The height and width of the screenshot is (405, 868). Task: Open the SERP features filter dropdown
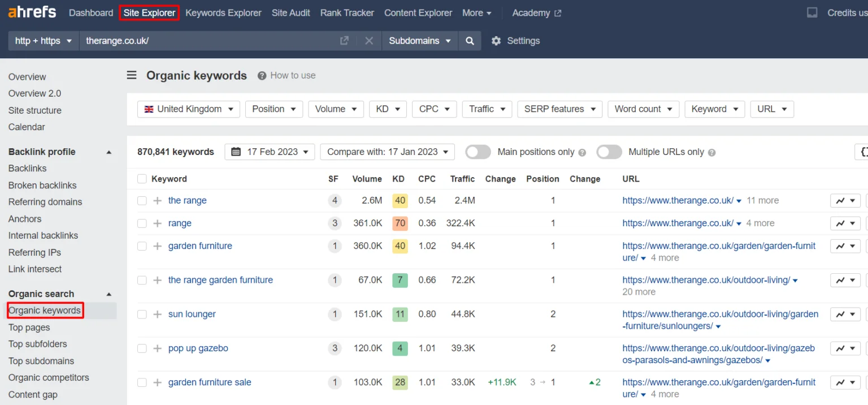(x=559, y=109)
